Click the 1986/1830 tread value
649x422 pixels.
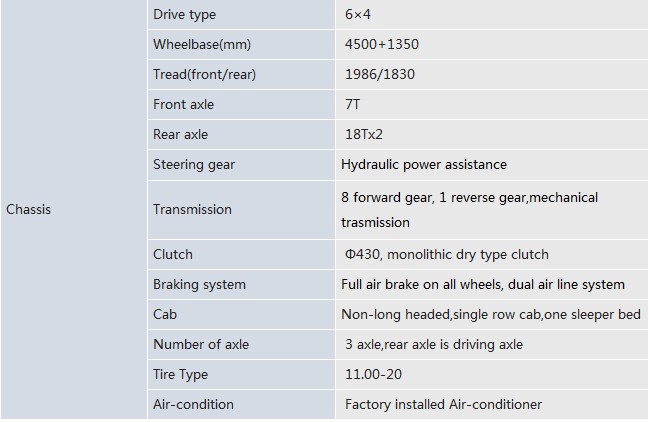(380, 74)
